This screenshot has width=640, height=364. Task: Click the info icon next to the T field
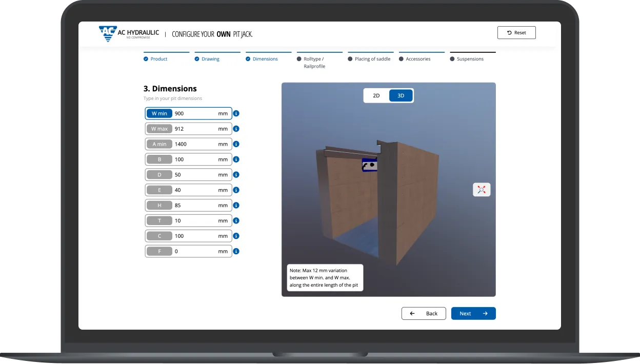(236, 220)
